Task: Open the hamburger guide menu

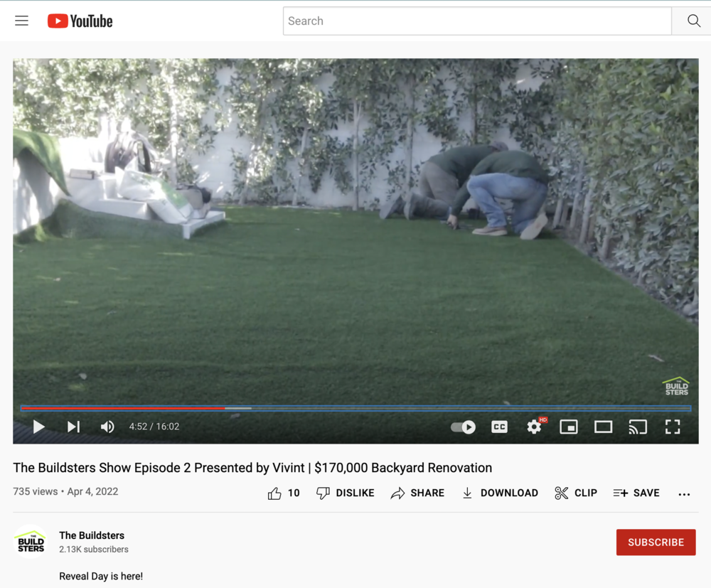Action: pyautogui.click(x=21, y=21)
